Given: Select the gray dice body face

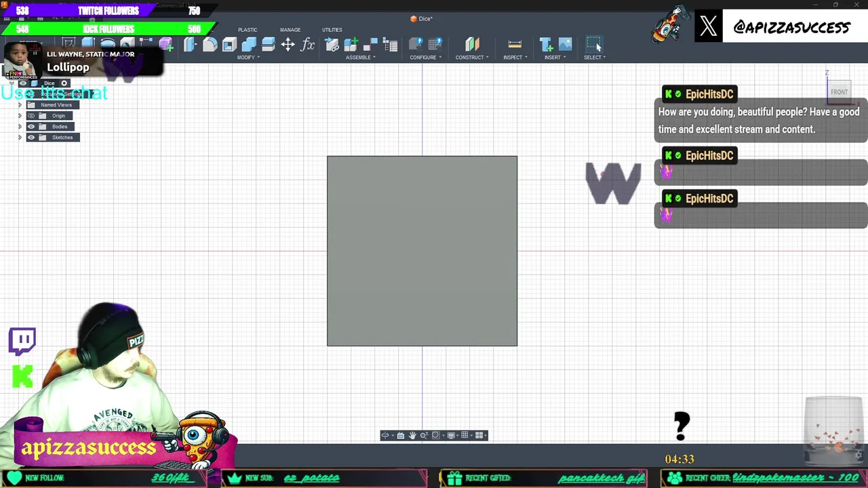Looking at the screenshot, I should pos(422,251).
